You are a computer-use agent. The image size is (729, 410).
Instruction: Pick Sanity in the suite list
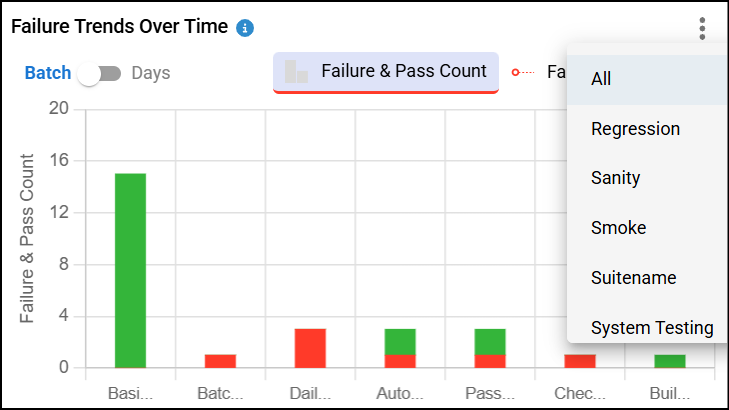[615, 178]
